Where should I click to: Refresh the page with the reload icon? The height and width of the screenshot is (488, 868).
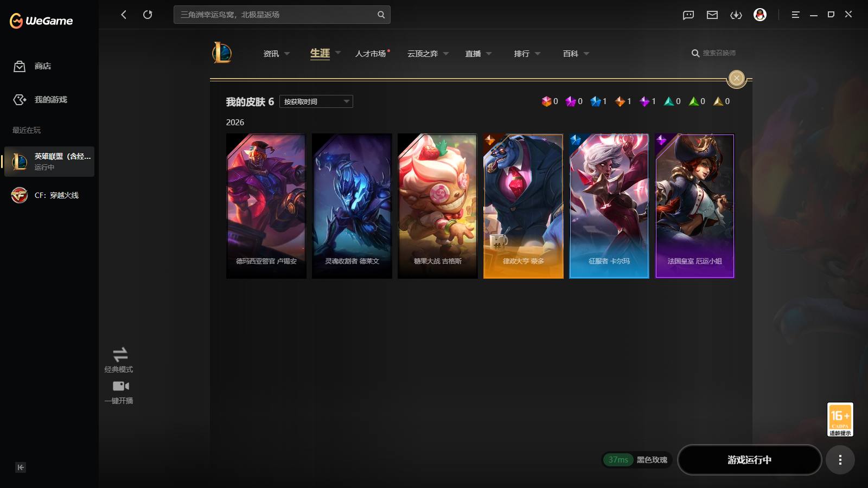(x=148, y=15)
